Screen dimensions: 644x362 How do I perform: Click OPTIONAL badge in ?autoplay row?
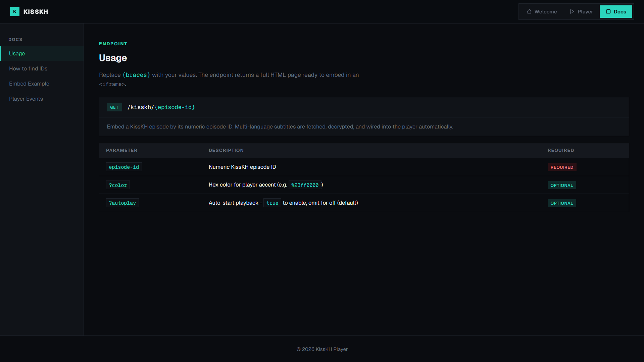tap(562, 203)
